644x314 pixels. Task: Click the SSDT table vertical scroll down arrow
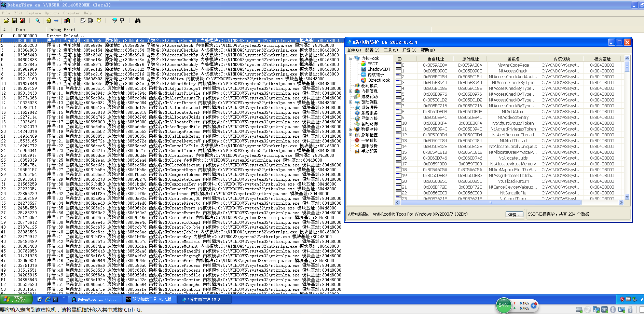click(x=627, y=197)
